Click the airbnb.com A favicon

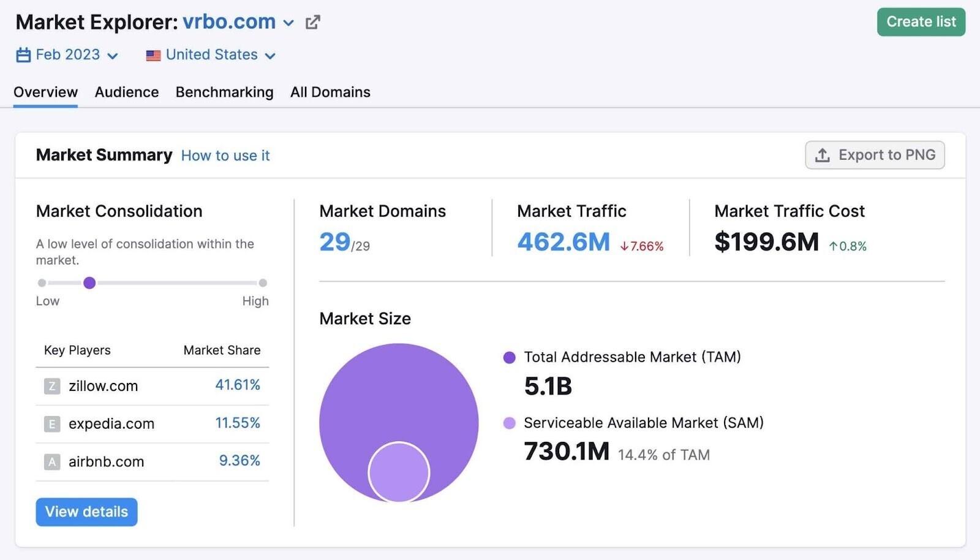point(52,462)
